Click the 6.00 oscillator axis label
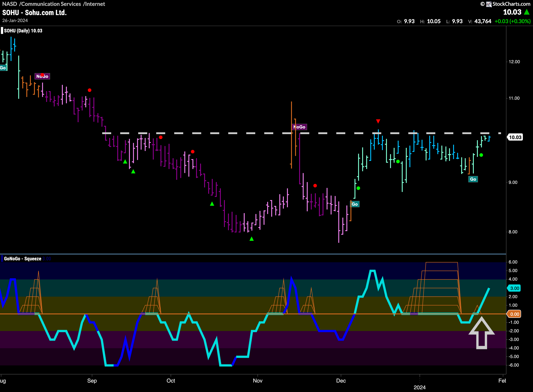The height and width of the screenshot is (392, 533). (513, 262)
